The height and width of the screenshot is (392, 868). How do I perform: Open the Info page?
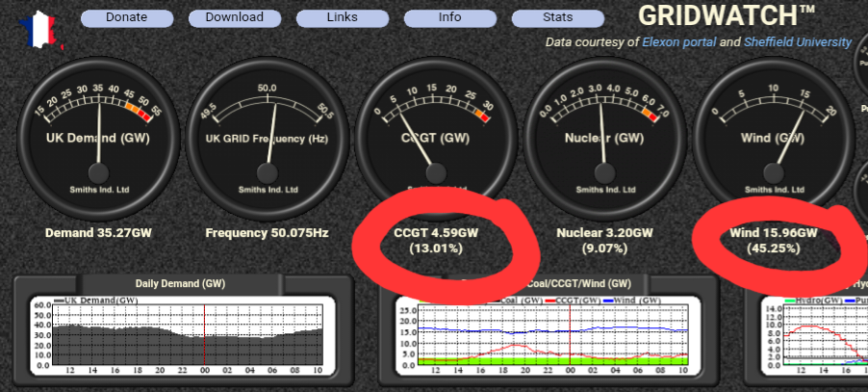[449, 17]
